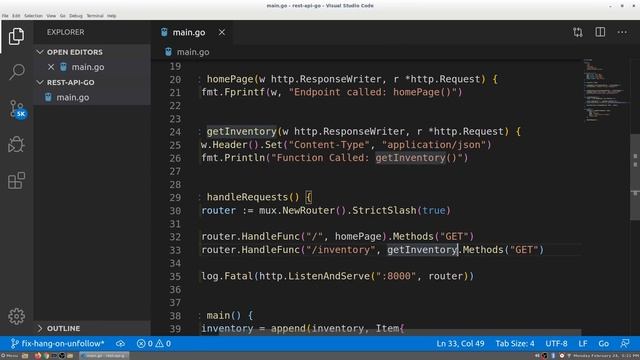The height and width of the screenshot is (360, 640).
Task: Close main.go in Open Editors list
Action: tap(51, 67)
